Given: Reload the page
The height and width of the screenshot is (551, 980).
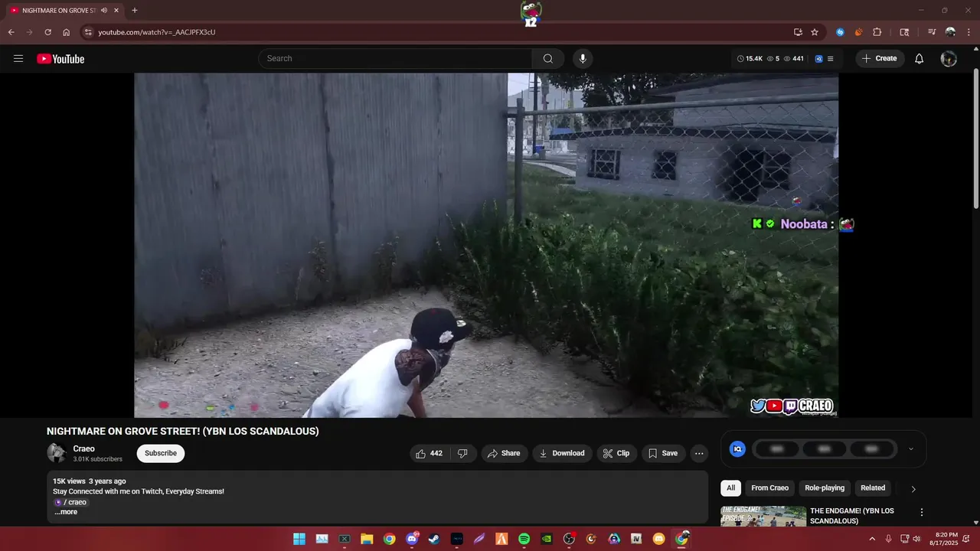Looking at the screenshot, I should (x=47, y=32).
